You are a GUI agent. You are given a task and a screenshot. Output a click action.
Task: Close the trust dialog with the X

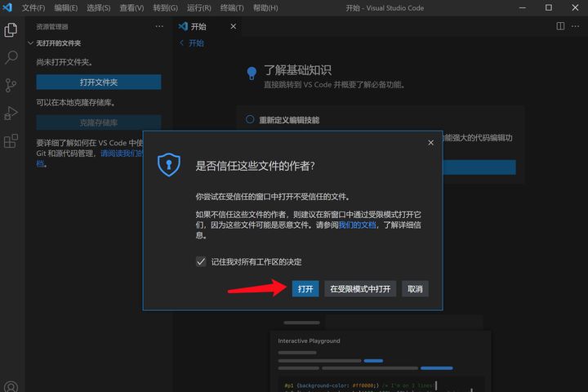pyautogui.click(x=431, y=143)
